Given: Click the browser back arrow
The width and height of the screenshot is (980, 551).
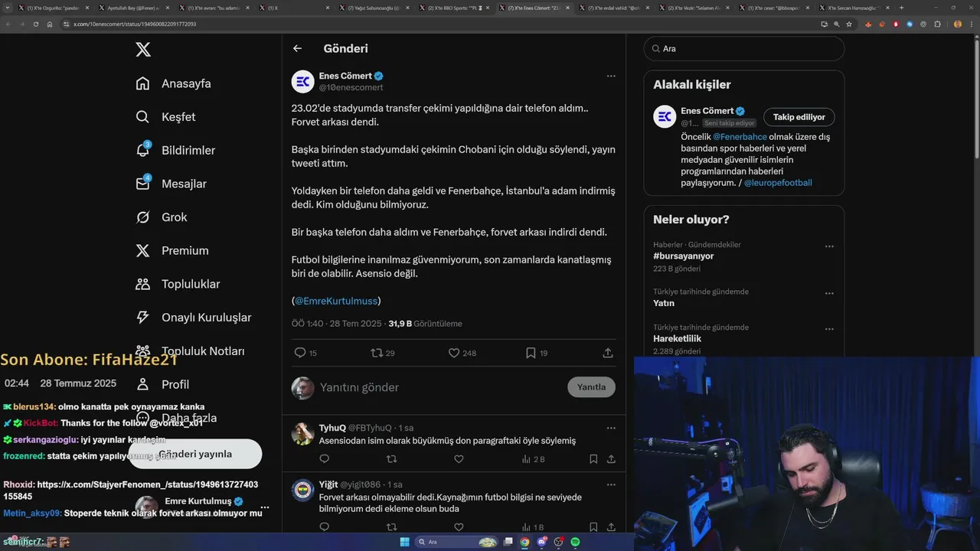Looking at the screenshot, I should (x=8, y=24).
